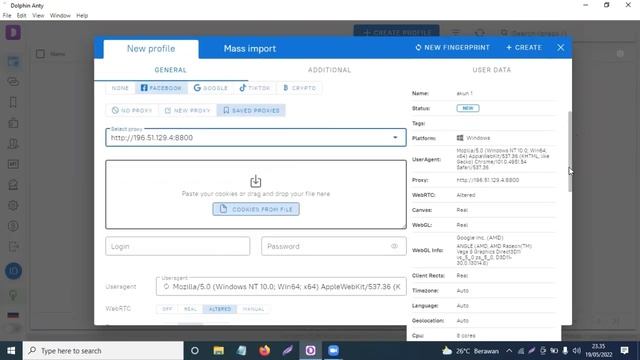Refresh the useragent with the circular icon
The width and height of the screenshot is (640, 360).
pos(166,287)
